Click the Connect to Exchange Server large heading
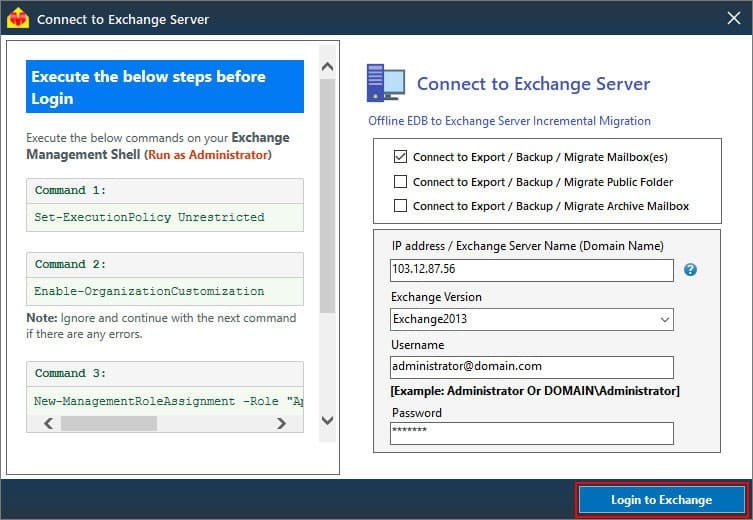 [x=533, y=84]
